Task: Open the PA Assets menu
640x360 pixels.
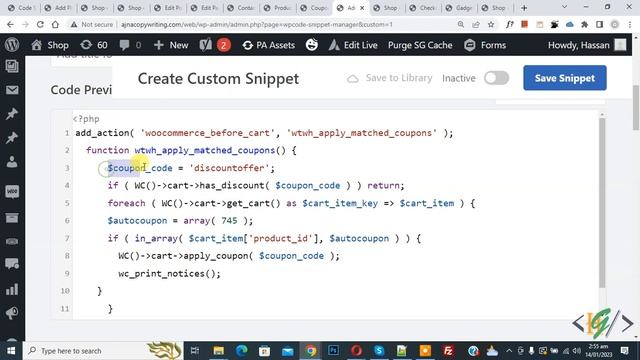Action: (268, 45)
